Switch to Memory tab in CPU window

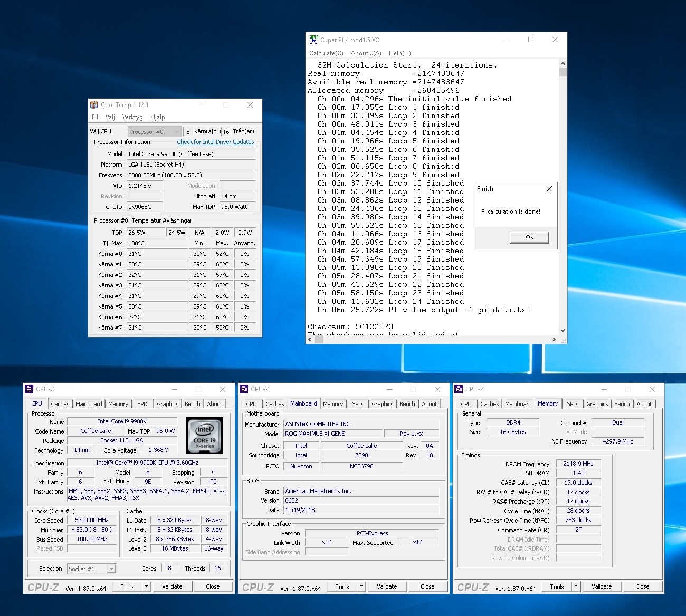[118, 404]
